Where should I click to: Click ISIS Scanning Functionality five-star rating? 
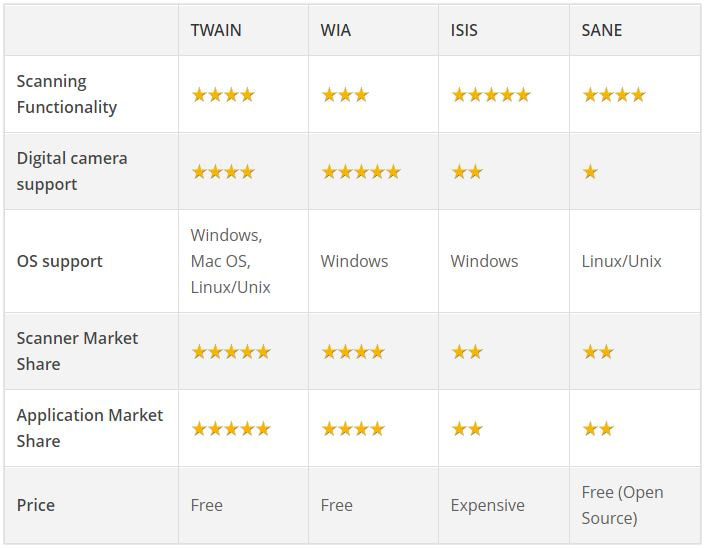tap(491, 95)
